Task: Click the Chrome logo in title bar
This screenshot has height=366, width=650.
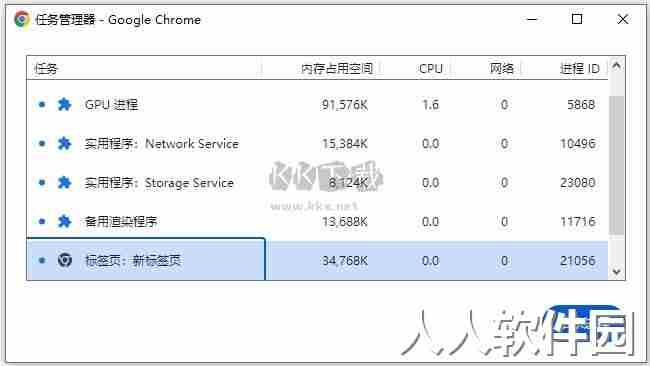Action: 22,19
